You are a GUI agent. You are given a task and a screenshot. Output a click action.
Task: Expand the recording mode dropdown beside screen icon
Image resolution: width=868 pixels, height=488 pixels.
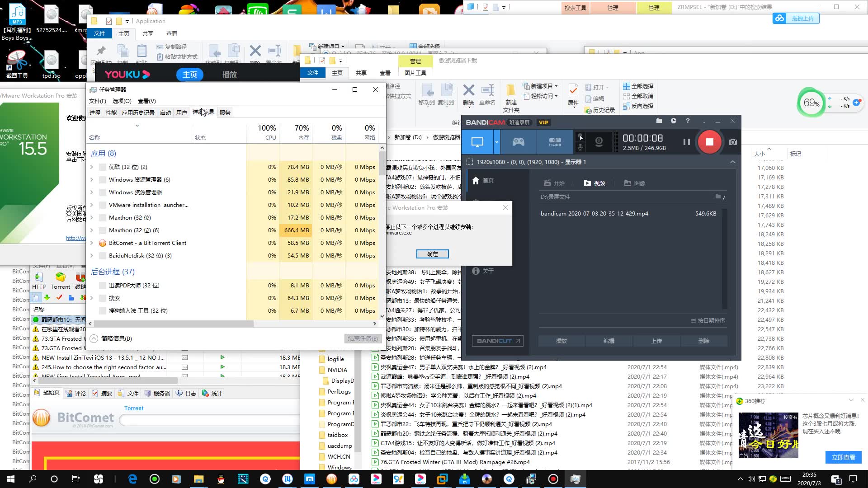(x=496, y=142)
